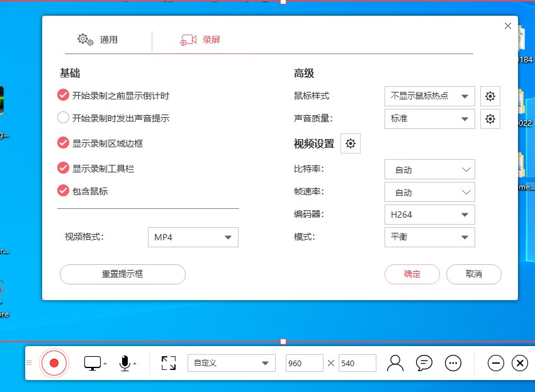
Task: Switch to the 通用 tab
Action: click(x=98, y=40)
